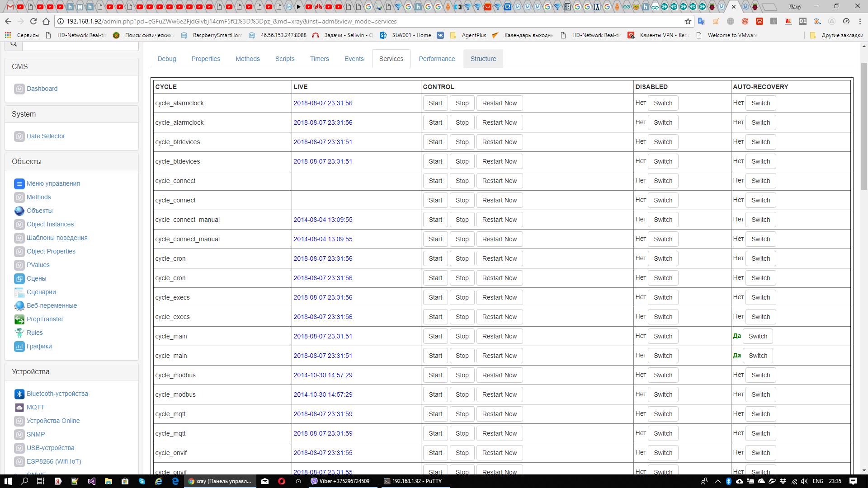This screenshot has height=488, width=868.
Task: Click the Bluetooth devices icon in the sidebar
Action: (19, 394)
